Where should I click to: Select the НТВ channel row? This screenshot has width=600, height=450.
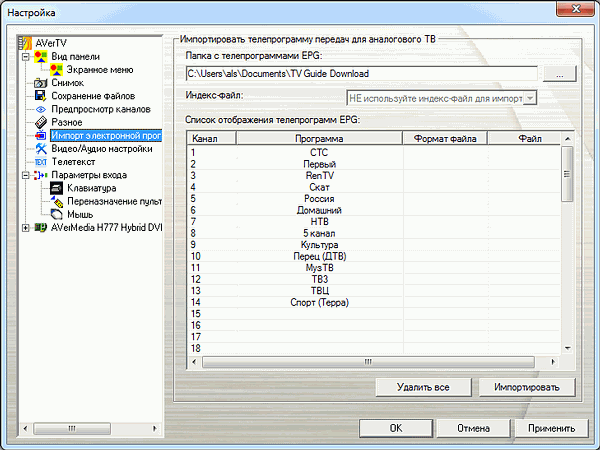[x=374, y=222]
